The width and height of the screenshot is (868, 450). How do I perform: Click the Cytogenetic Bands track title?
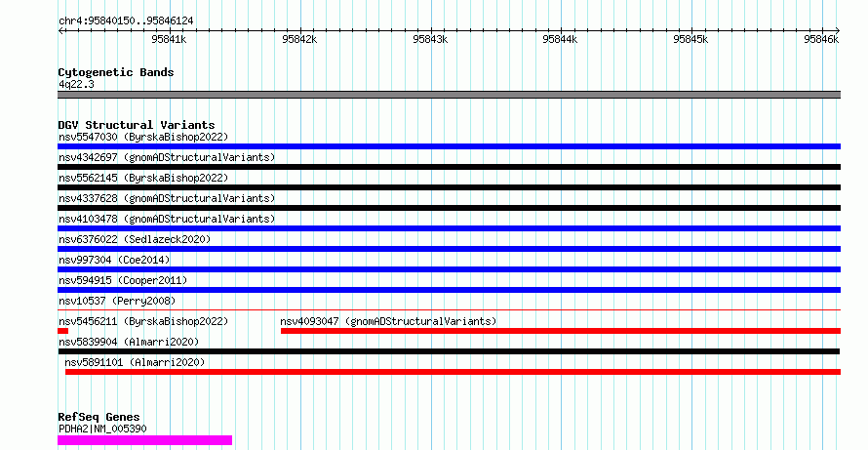[x=116, y=72]
